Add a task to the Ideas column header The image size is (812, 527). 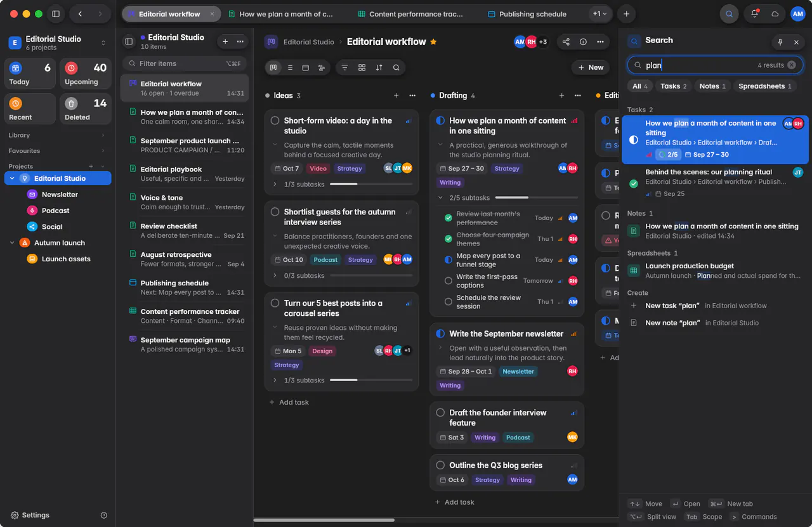pos(396,96)
